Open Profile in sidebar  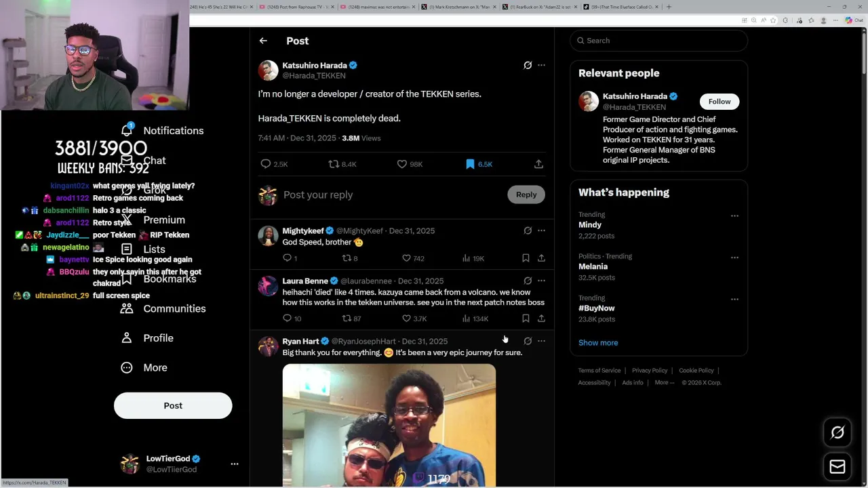tap(147, 338)
